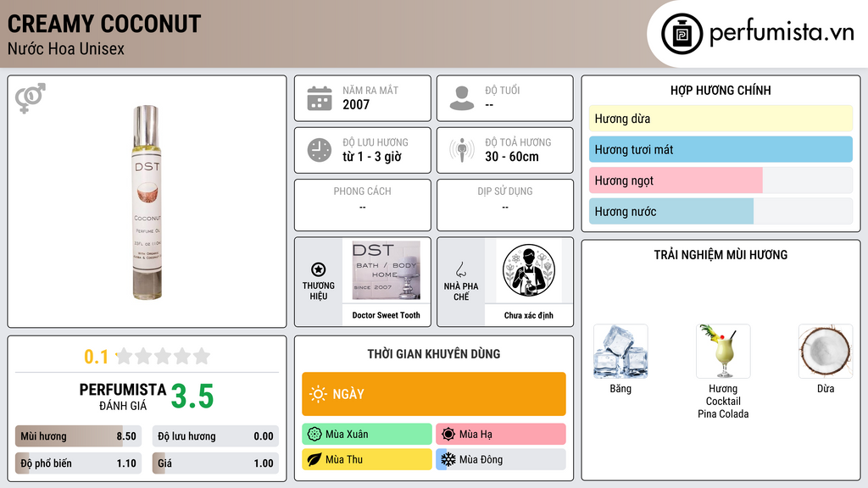Select the Mùa Xuân season button
Image resolution: width=868 pixels, height=488 pixels.
(367, 435)
